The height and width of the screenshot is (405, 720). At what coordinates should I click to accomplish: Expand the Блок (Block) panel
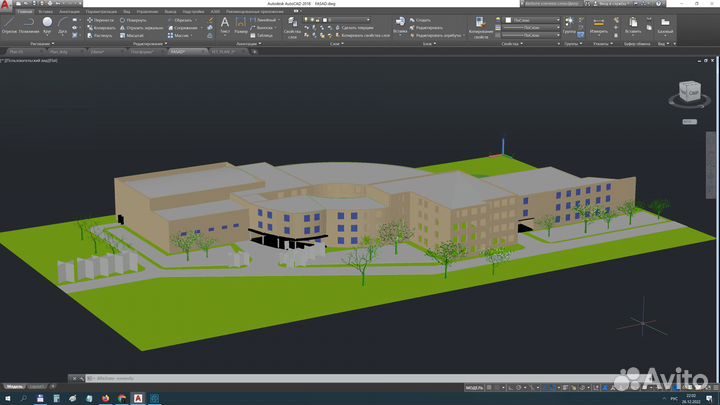[429, 44]
